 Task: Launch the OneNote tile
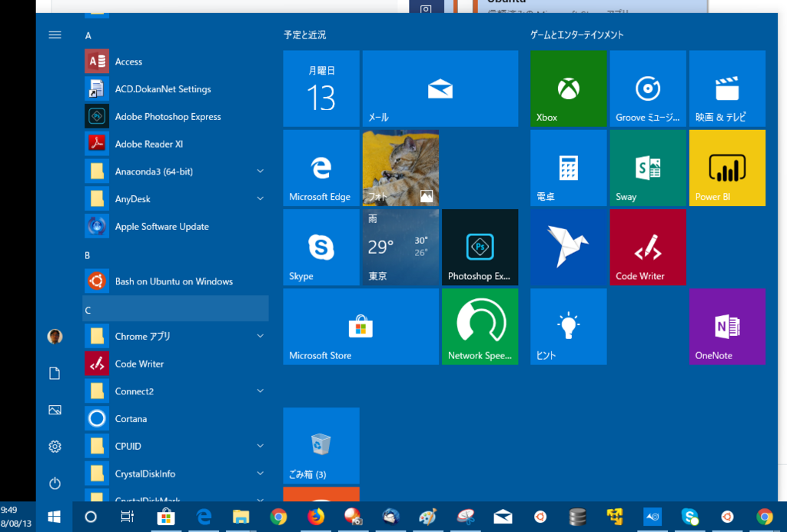pos(727,326)
